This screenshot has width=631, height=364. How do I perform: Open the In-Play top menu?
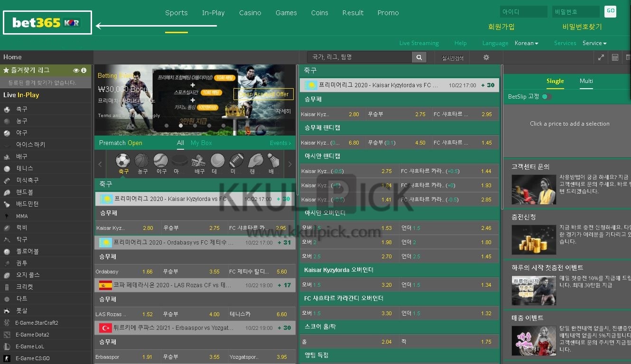(213, 13)
